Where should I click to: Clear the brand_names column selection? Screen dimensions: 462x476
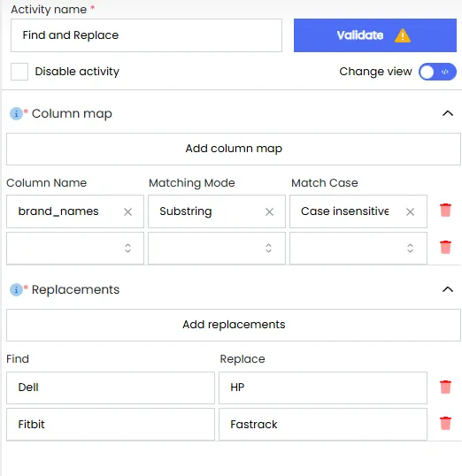pos(127,211)
